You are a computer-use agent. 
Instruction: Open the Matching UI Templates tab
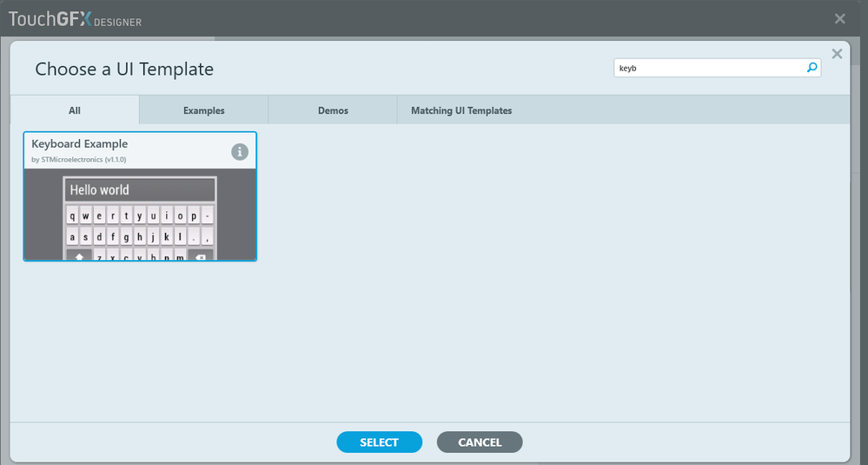point(461,110)
